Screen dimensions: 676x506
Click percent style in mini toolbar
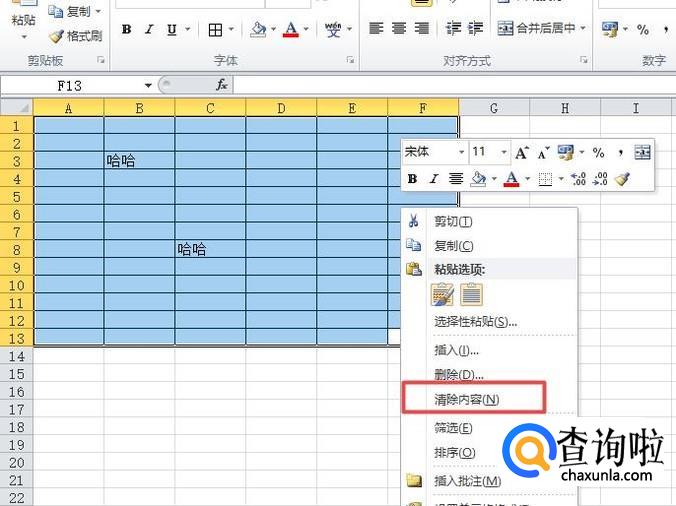click(x=598, y=152)
